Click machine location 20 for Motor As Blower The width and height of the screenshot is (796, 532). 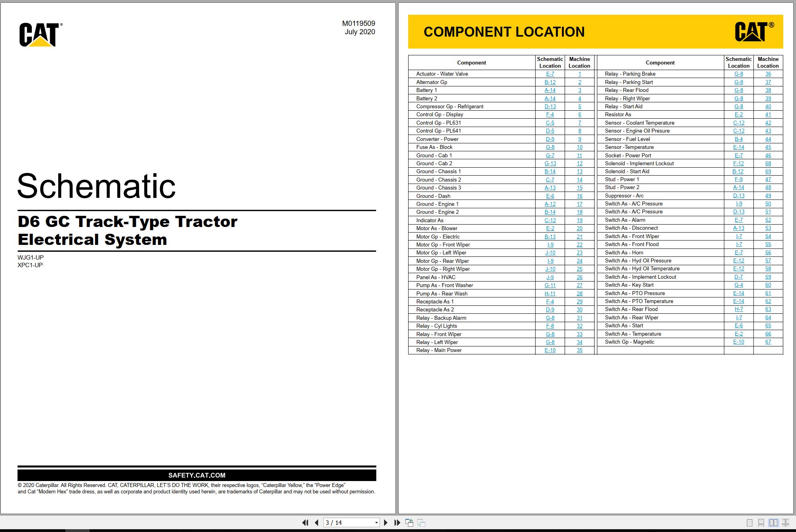tap(579, 229)
